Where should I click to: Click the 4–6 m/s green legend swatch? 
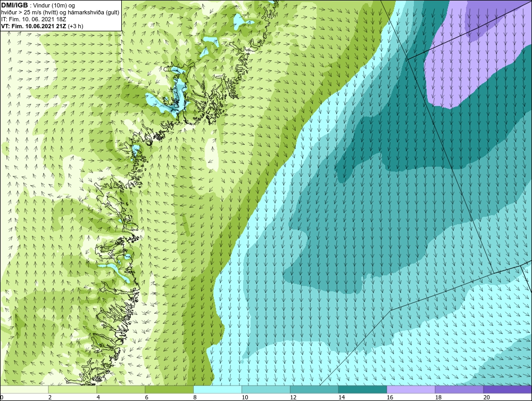[x=121, y=390]
